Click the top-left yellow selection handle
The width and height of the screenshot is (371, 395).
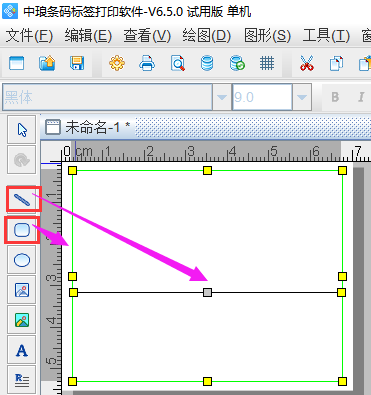click(73, 171)
